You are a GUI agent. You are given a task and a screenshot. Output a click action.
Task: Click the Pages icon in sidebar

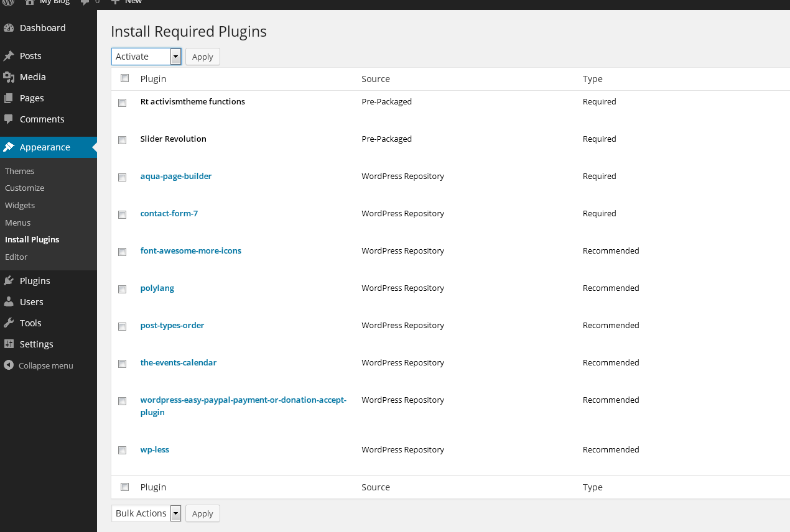click(x=9, y=98)
